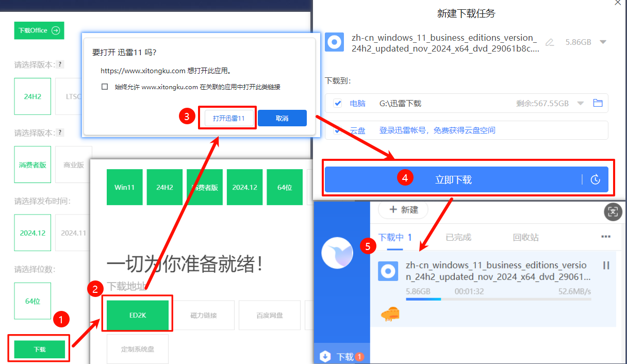Click the Win11 green tag
Viewport: 627px width, 364px height.
click(125, 187)
